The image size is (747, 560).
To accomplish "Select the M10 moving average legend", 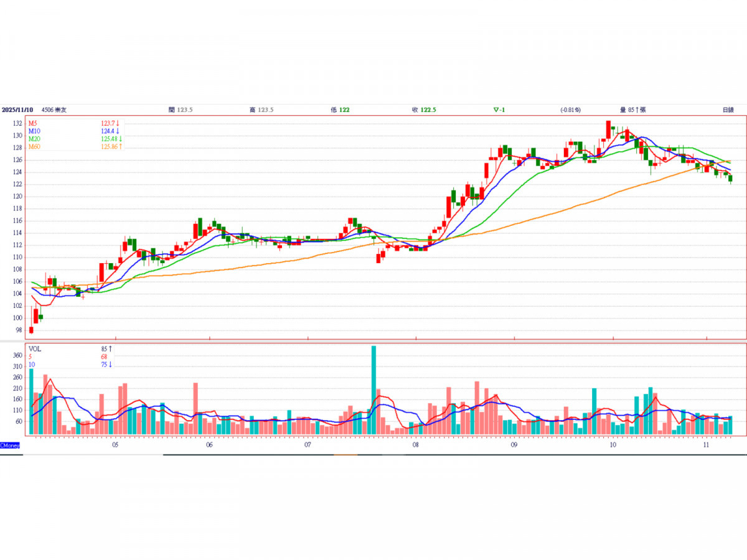I will (x=34, y=131).
